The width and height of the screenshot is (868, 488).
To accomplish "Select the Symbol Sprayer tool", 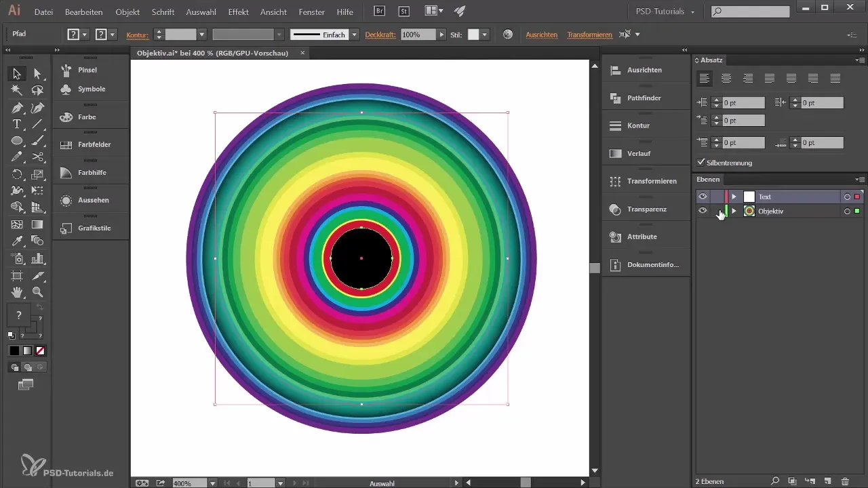I will click(x=17, y=258).
